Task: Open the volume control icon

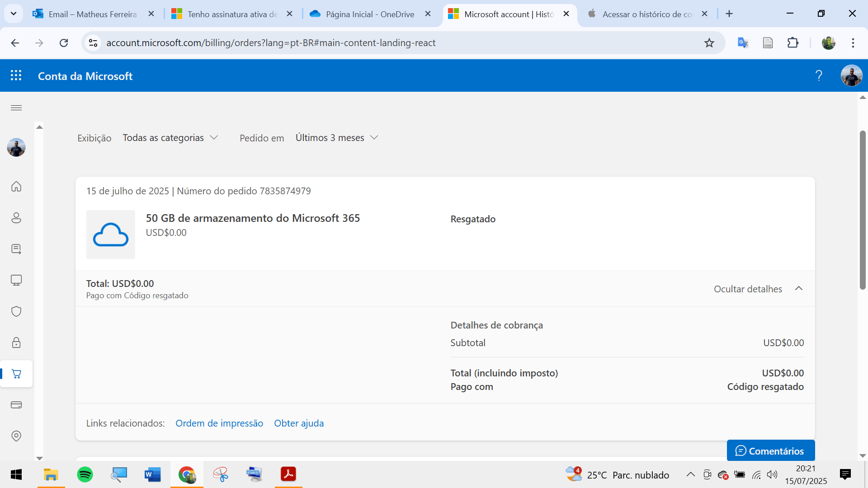Action: coord(772,474)
